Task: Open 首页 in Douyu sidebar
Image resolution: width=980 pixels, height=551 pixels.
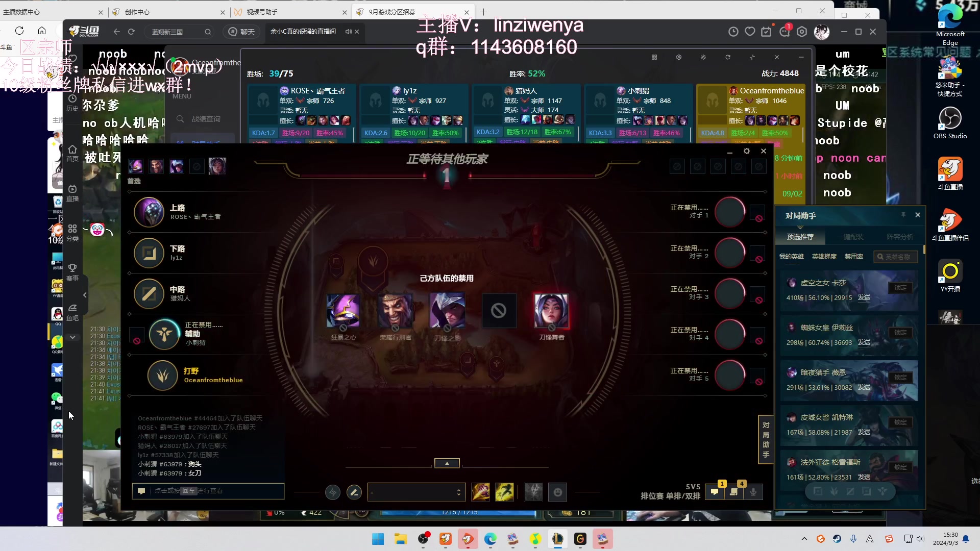Action: 72,153
